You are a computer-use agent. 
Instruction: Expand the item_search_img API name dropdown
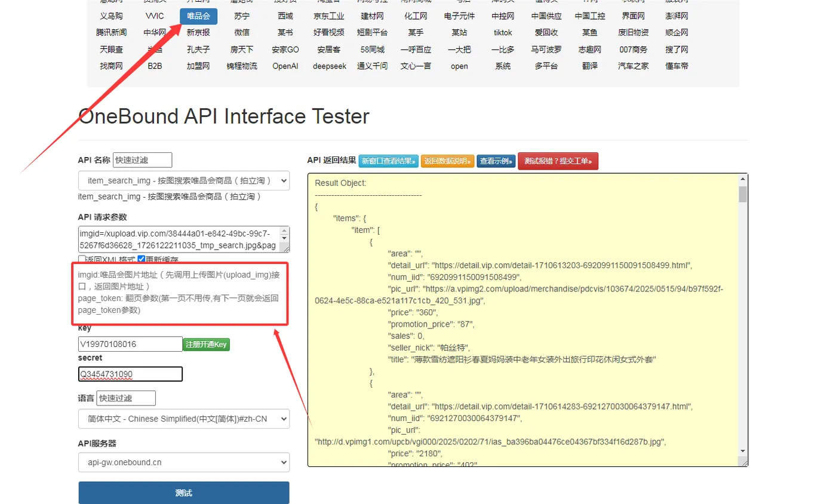tap(184, 180)
